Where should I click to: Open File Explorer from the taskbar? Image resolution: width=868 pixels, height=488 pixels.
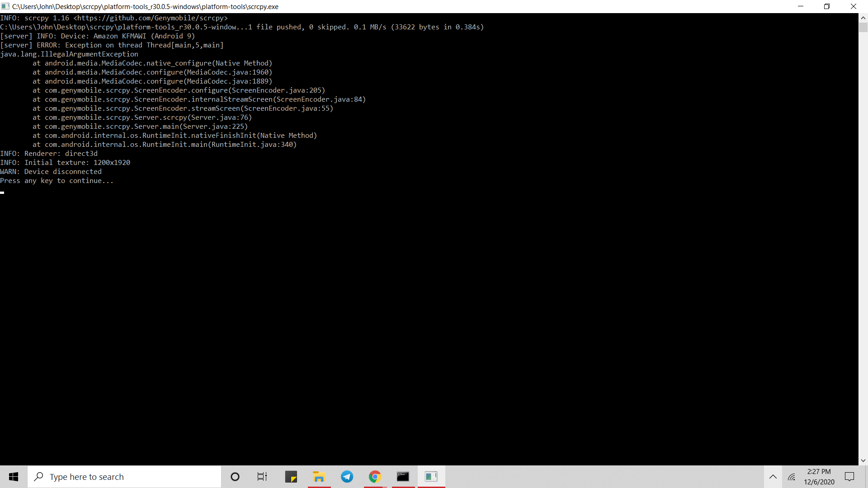tap(319, 477)
